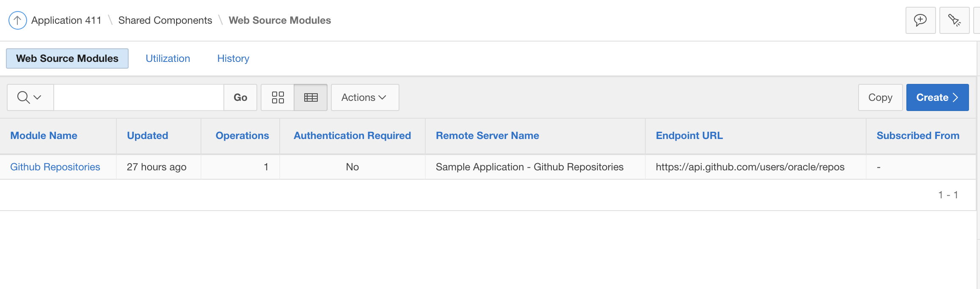Go to Application 411 breadcrumb
This screenshot has width=980, height=289.
[x=66, y=20]
